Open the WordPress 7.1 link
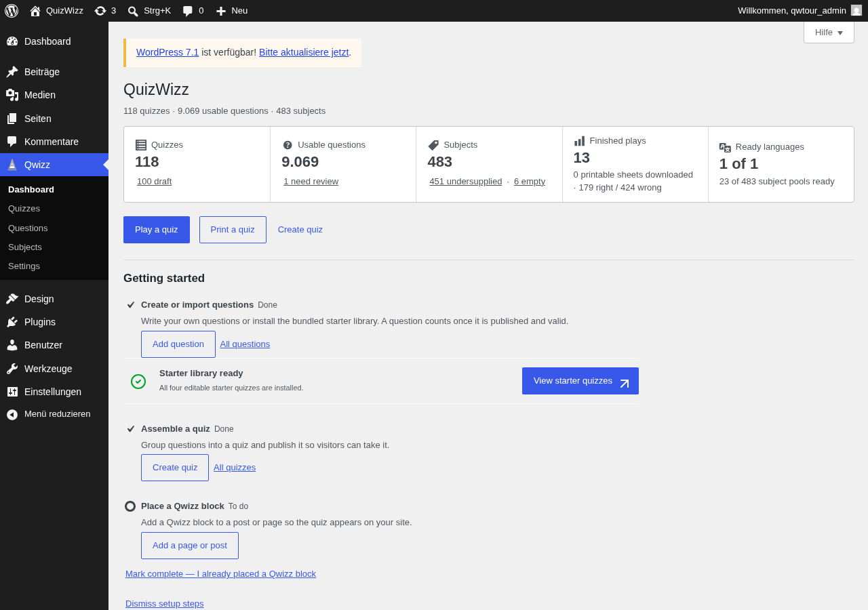This screenshot has height=610, width=868. coord(167,52)
